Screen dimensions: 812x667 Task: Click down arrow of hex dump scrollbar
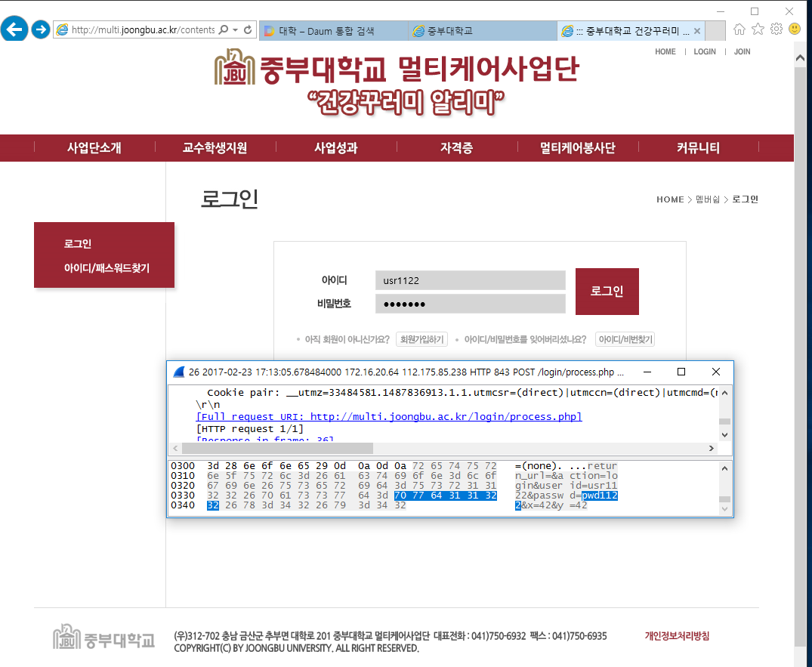pos(724,509)
